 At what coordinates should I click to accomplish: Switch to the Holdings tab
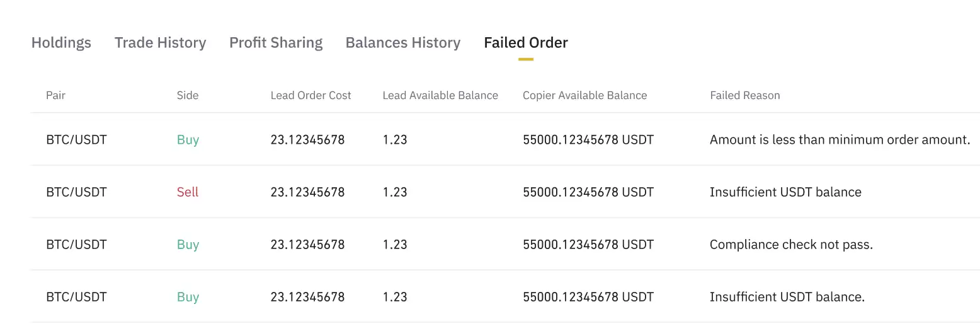(x=61, y=43)
